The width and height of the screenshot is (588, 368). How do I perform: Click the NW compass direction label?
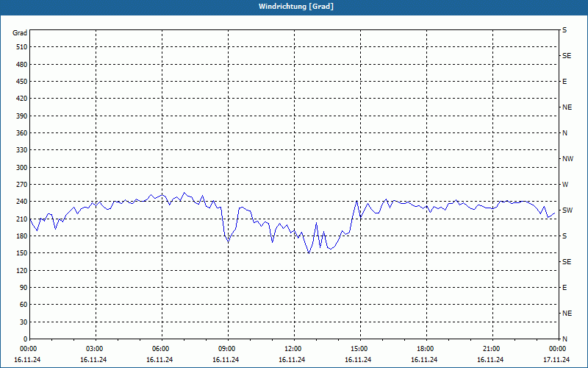coord(567,159)
